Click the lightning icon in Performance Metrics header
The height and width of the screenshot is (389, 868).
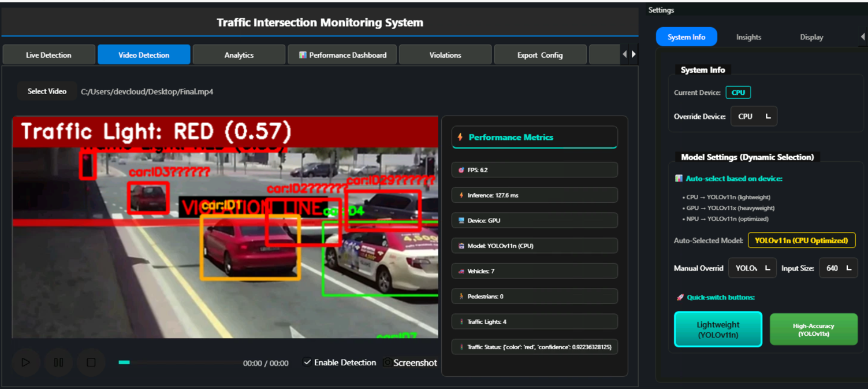pyautogui.click(x=460, y=137)
